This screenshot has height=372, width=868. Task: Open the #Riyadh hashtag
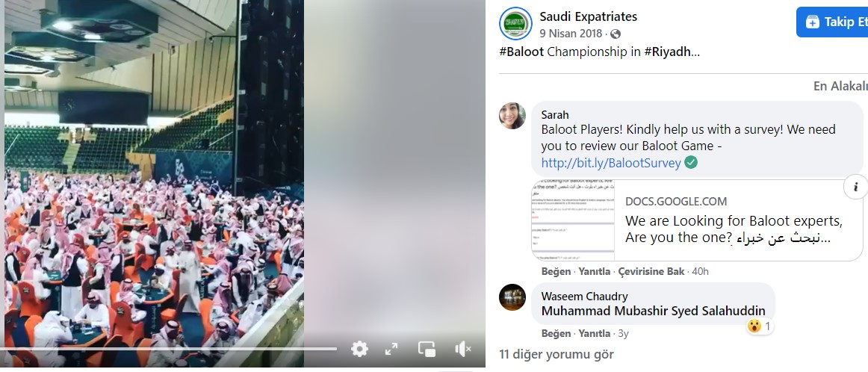(x=668, y=52)
